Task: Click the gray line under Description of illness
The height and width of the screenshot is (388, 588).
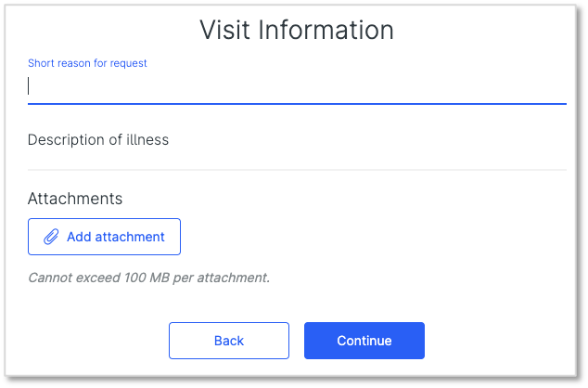Action: (x=297, y=170)
